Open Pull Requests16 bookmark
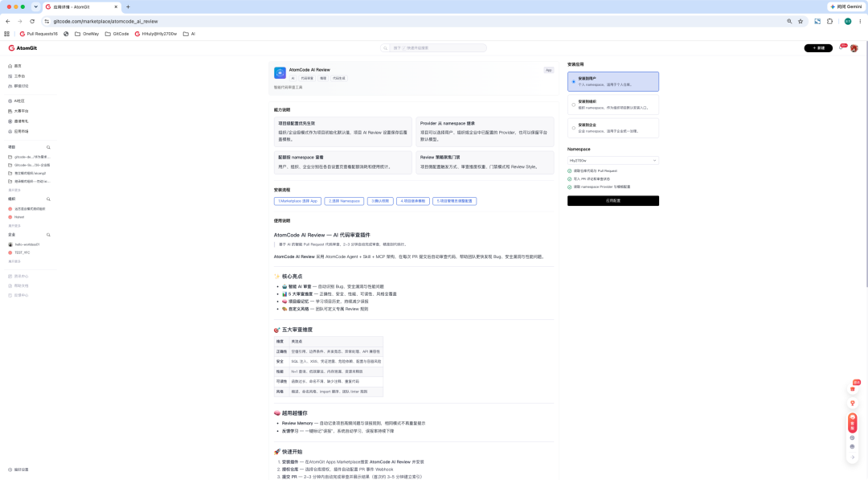The width and height of the screenshot is (868, 480). coord(39,34)
